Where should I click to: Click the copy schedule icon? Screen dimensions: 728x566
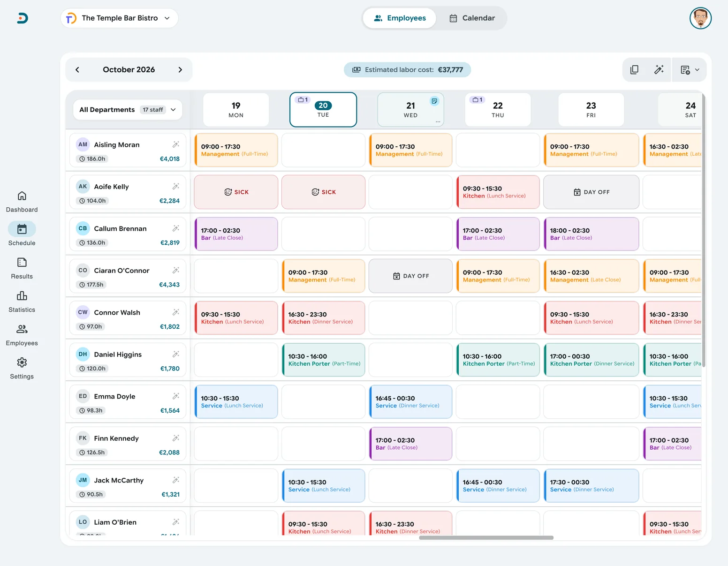(x=634, y=70)
